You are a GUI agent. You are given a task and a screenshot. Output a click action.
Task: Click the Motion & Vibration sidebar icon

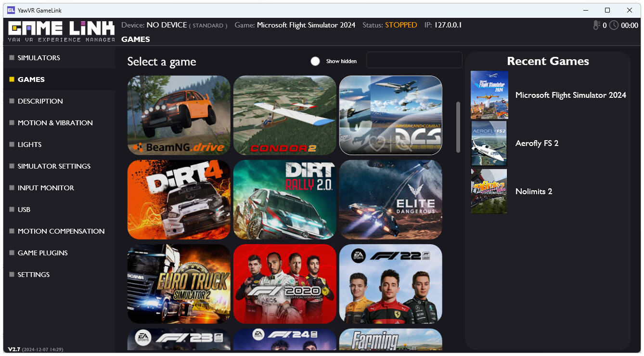(x=11, y=122)
